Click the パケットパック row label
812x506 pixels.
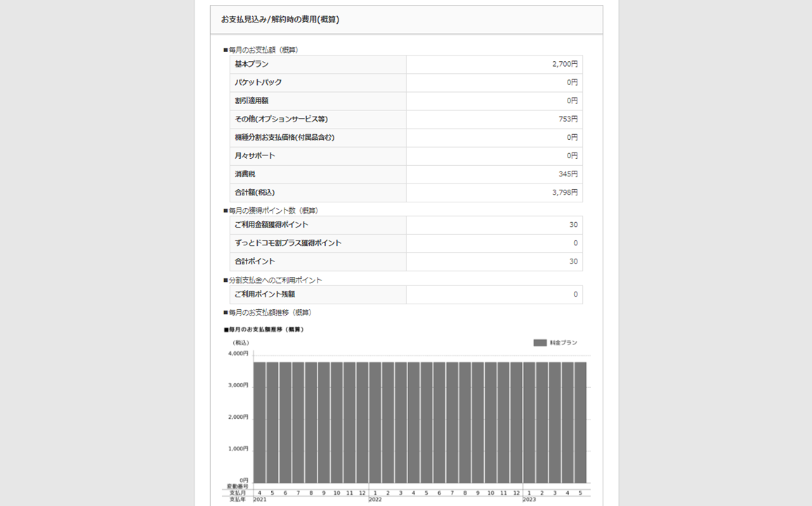click(x=258, y=82)
